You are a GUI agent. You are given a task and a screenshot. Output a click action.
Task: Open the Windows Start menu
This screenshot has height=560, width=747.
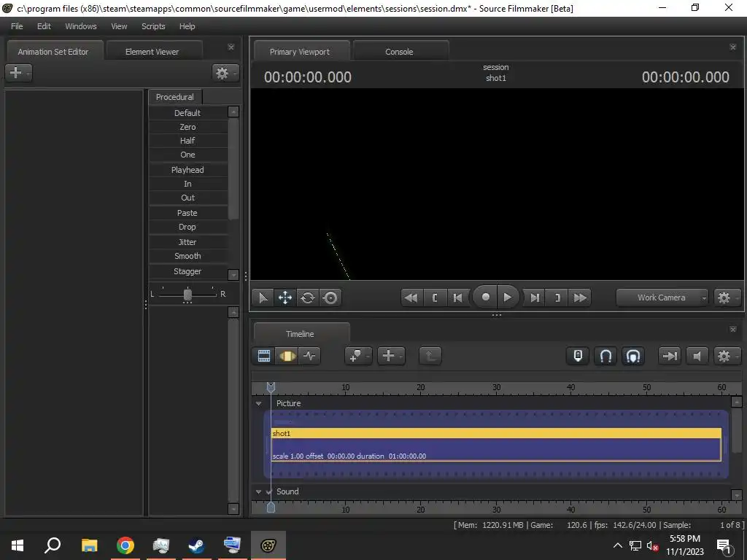pos(18,545)
